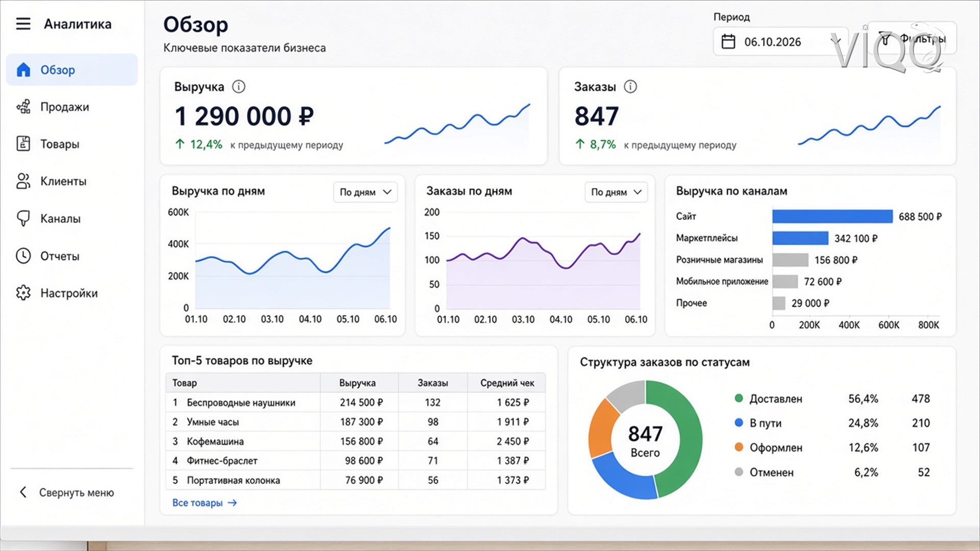Screen dimensions: 980x551
Task: Click the Фитнес-браслет product name
Action: coord(222,461)
